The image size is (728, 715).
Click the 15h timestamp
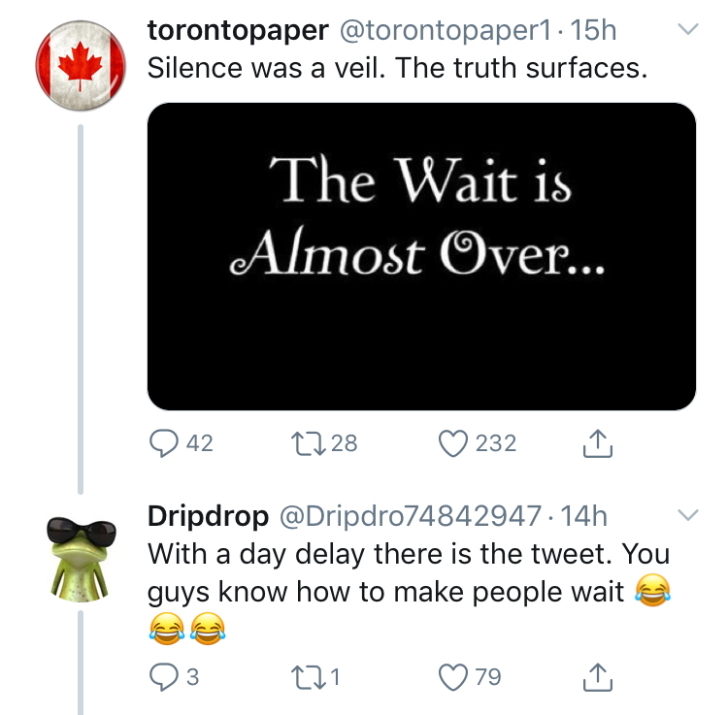click(593, 31)
